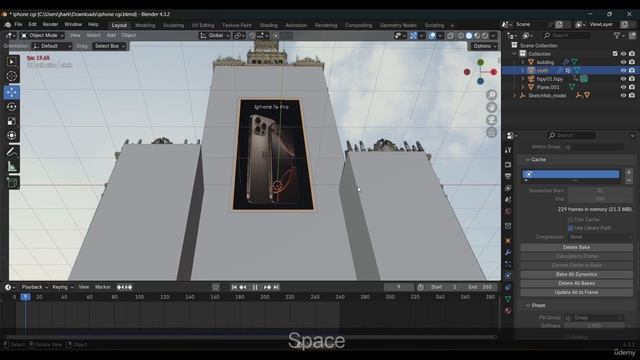This screenshot has width=640, height=360.
Task: Switch to the Modeling workspace tab
Action: tap(145, 25)
